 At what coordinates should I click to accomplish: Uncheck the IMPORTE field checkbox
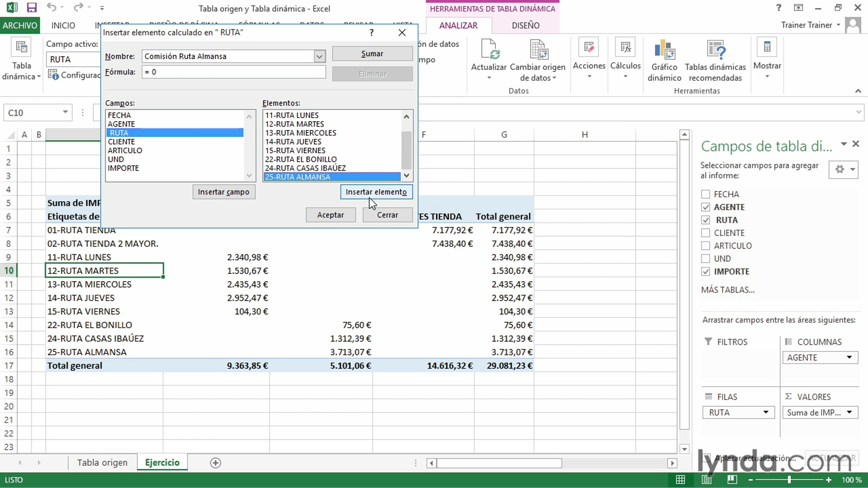coord(706,271)
